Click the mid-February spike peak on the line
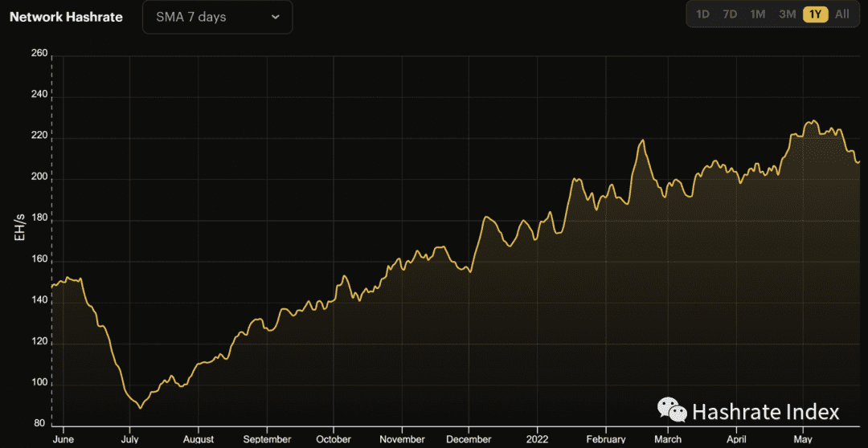The image size is (868, 448). tap(642, 141)
